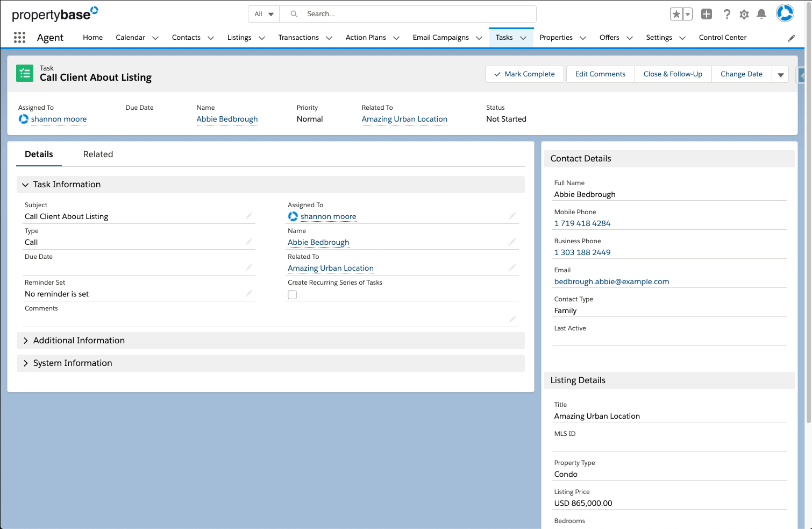Click the edit pencil beside the Subject field

pos(249,215)
